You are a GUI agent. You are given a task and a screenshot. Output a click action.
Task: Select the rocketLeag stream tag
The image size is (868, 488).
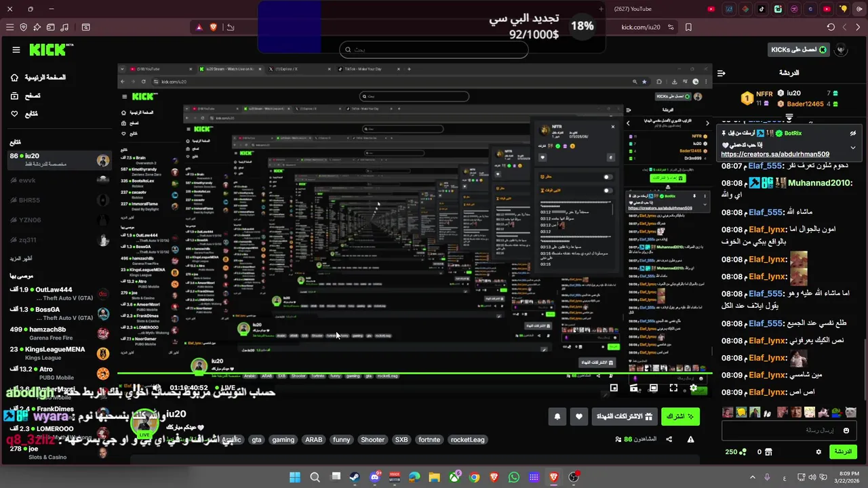pyautogui.click(x=468, y=439)
